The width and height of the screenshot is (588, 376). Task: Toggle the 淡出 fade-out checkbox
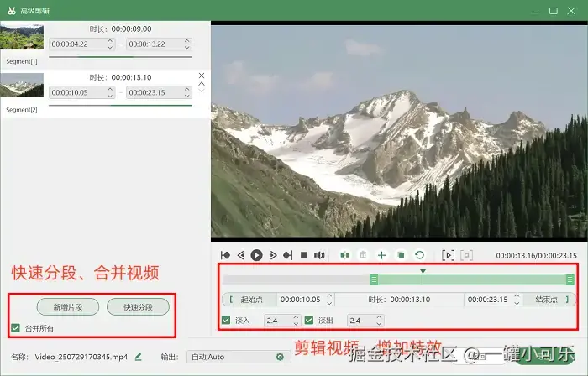309,321
